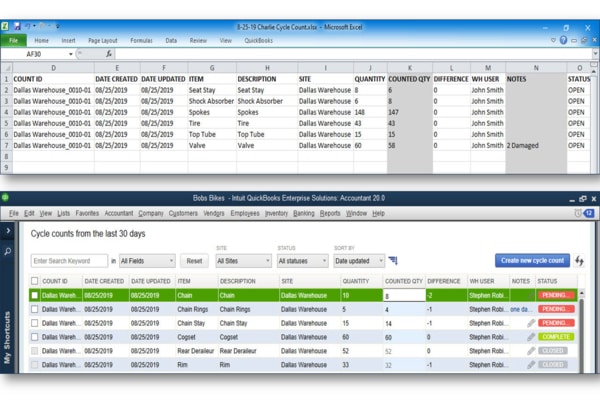The height and width of the screenshot is (400, 600).
Task: Check the Rim row checkbox
Action: tap(34, 364)
